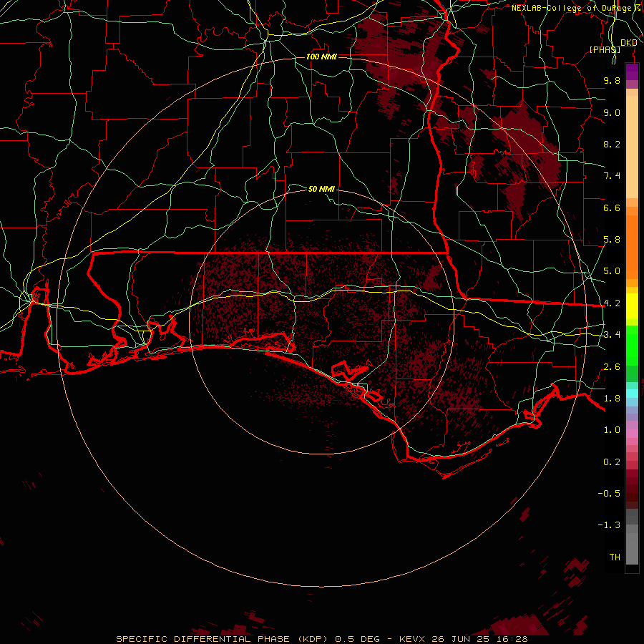The height and width of the screenshot is (644, 644).
Task: Click the SPECIFIC DIFFERENTIAL PHASE (KDP) caption
Action: point(222,639)
